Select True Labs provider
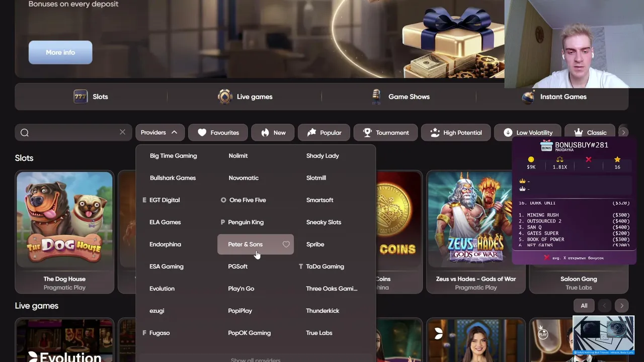Image resolution: width=644 pixels, height=362 pixels. [x=319, y=333]
